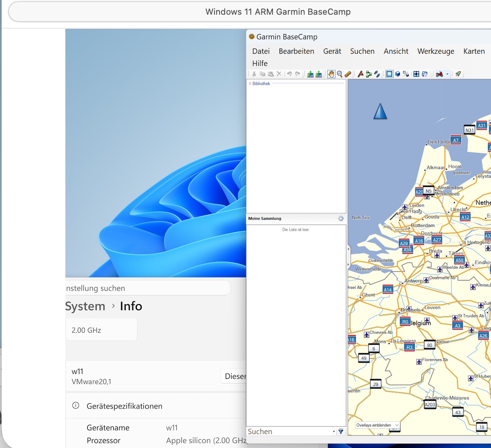Expand the Bibliothek tree node
The image size is (491, 448).
250,84
